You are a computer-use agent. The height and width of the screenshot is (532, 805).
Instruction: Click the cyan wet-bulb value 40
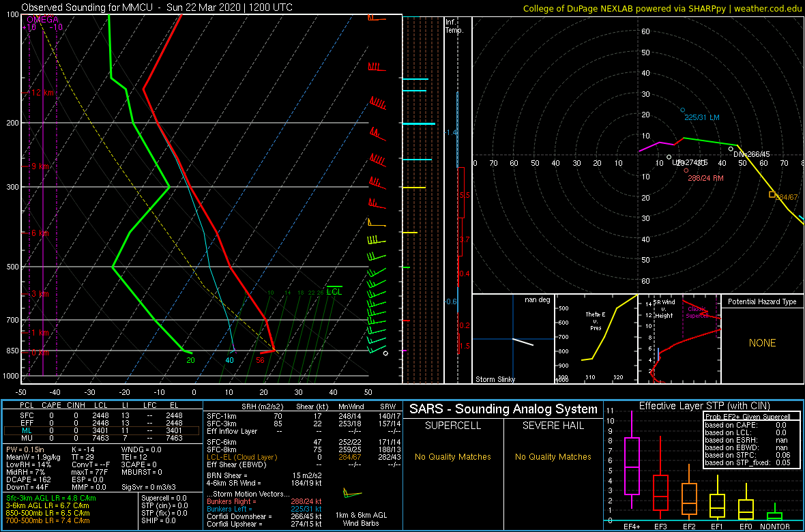click(x=230, y=360)
